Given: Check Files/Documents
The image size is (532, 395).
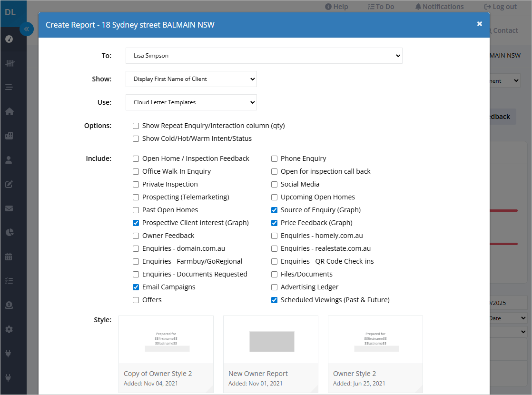Looking at the screenshot, I should (x=274, y=275).
